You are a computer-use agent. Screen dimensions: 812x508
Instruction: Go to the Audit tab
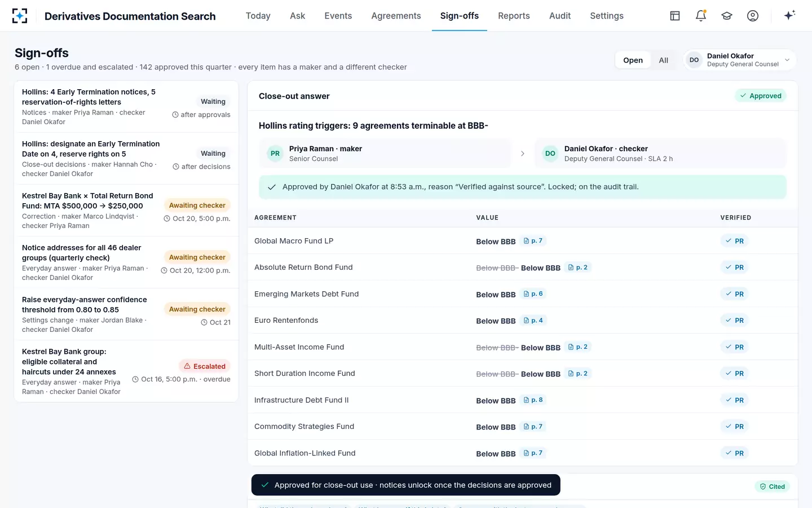point(560,16)
